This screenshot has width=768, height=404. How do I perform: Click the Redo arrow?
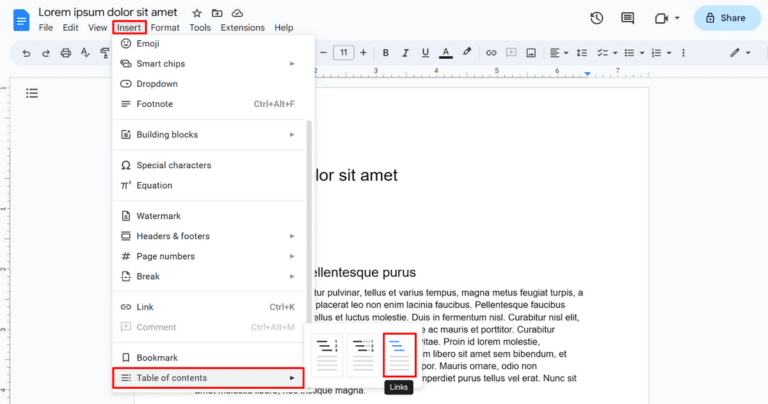[x=46, y=53]
